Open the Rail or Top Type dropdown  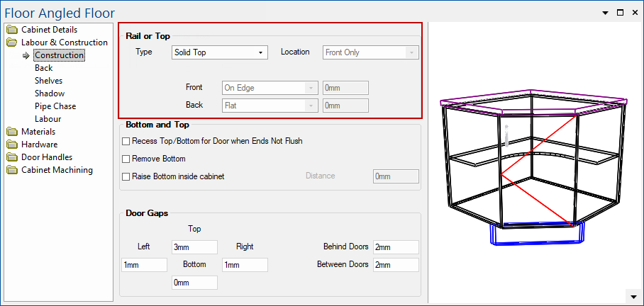220,52
